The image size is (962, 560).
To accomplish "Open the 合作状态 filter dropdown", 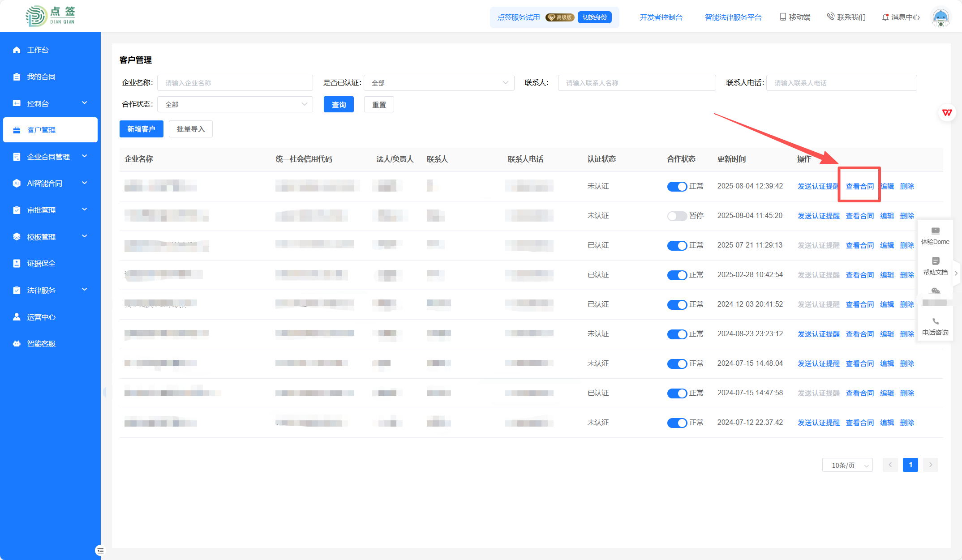I will (x=235, y=104).
